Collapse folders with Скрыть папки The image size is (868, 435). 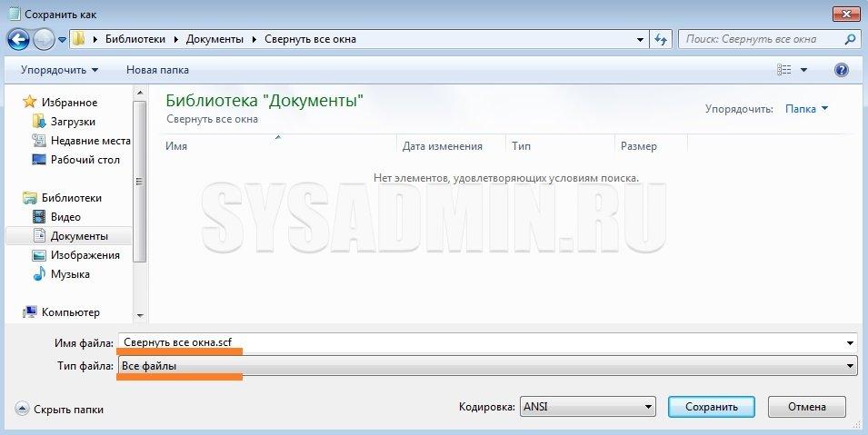(59, 410)
